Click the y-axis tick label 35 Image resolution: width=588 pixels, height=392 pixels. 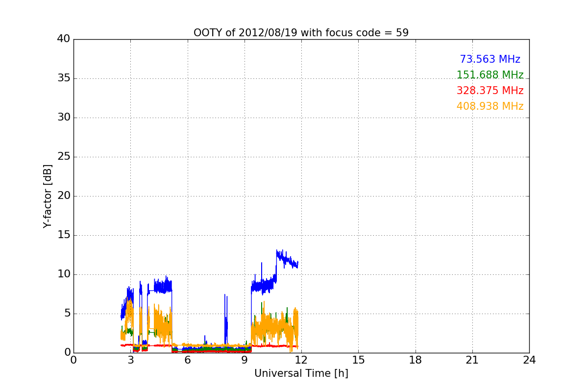point(64,78)
